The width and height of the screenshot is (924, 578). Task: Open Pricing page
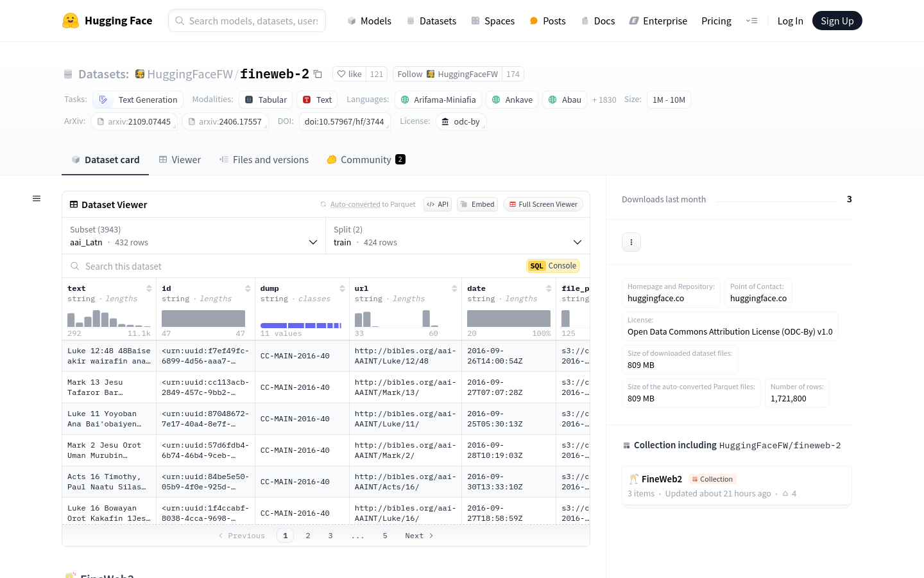tap(716, 21)
